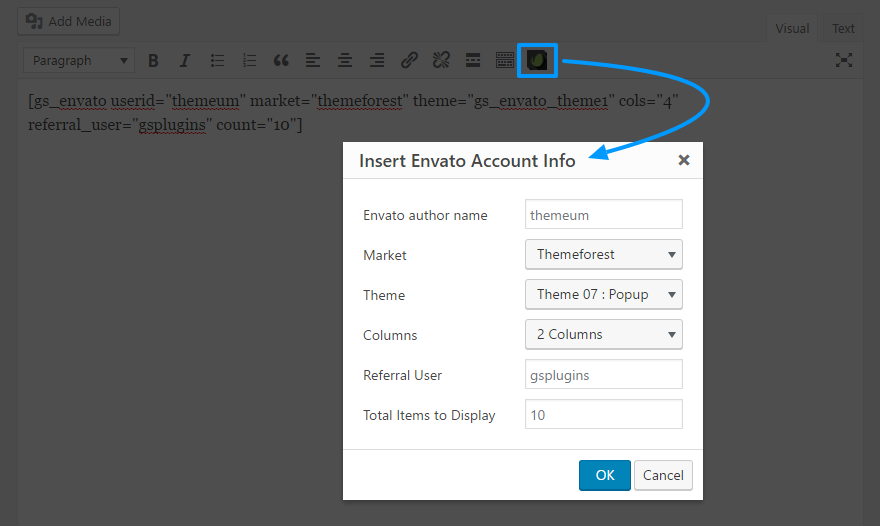Insert a bulleted list

tap(217, 61)
